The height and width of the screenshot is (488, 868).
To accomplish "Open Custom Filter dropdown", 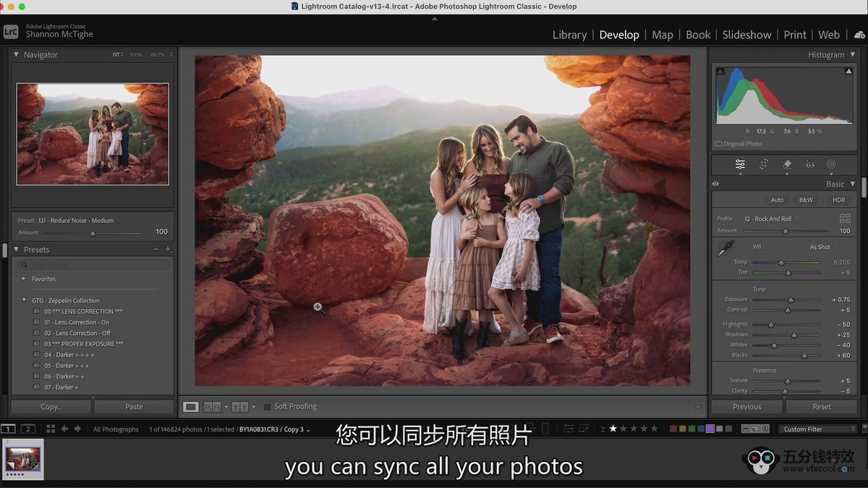I will pos(819,429).
